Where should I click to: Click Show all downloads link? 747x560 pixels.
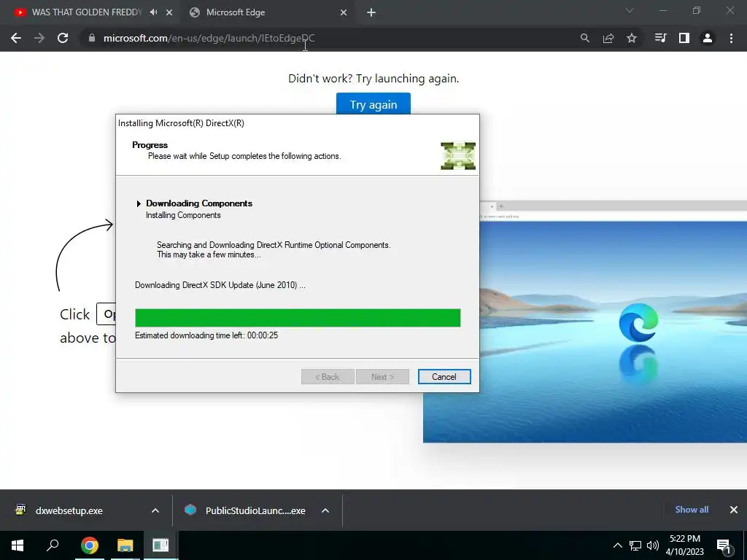[x=692, y=510]
